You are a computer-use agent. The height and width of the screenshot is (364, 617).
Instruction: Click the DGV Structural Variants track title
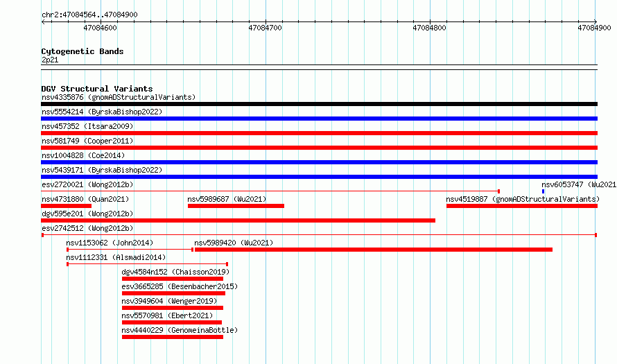coord(97,89)
